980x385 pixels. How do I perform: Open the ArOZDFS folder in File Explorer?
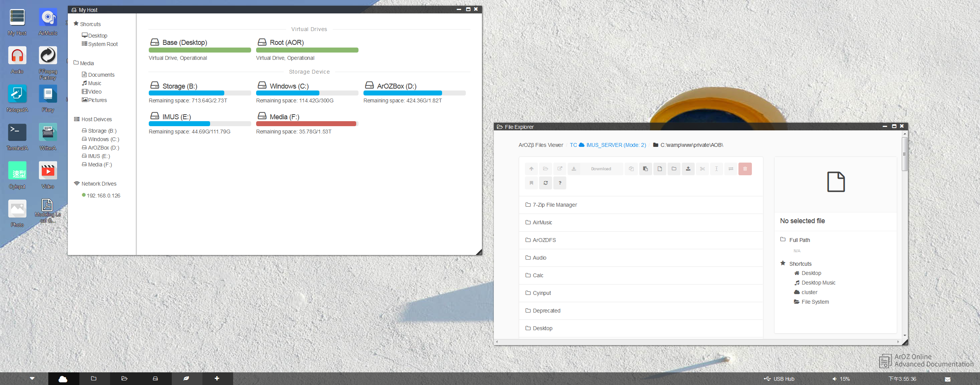[x=544, y=240]
